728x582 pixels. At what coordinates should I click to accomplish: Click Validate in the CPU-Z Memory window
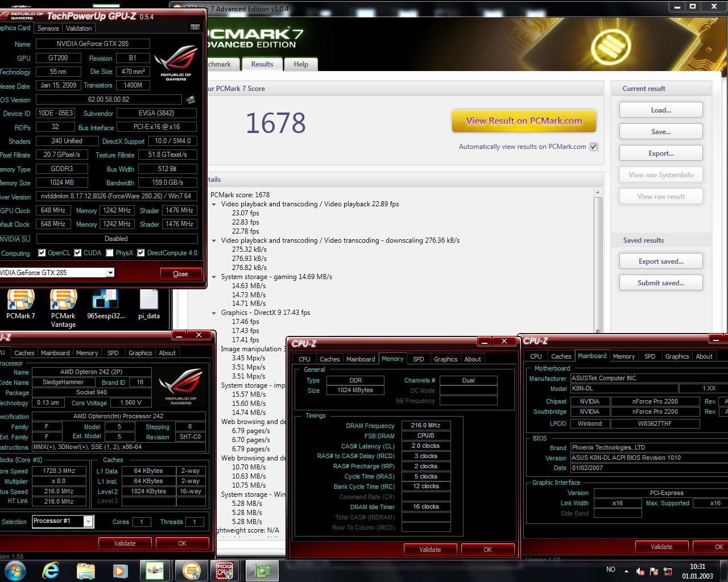[430, 549]
